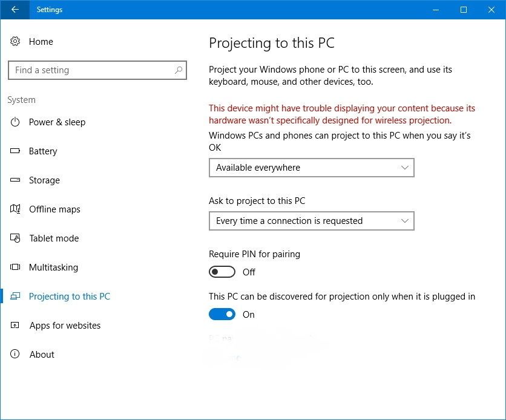
Task: Open Apps for websites settings page
Action: [65, 326]
